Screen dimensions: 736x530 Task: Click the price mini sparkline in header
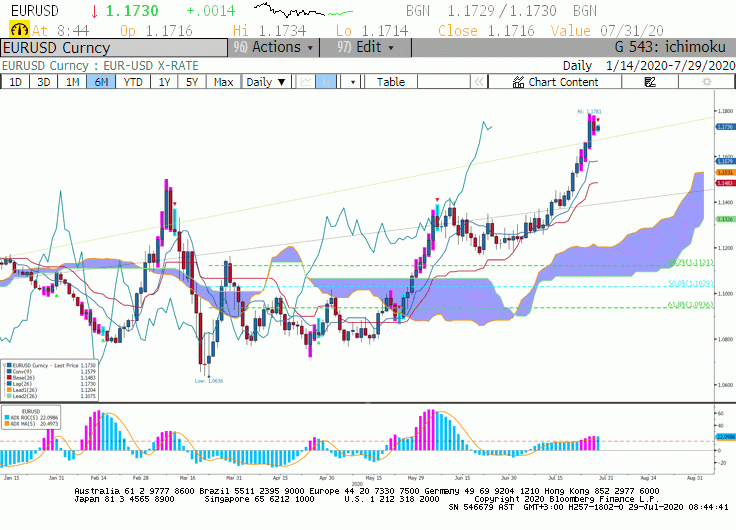(303, 10)
